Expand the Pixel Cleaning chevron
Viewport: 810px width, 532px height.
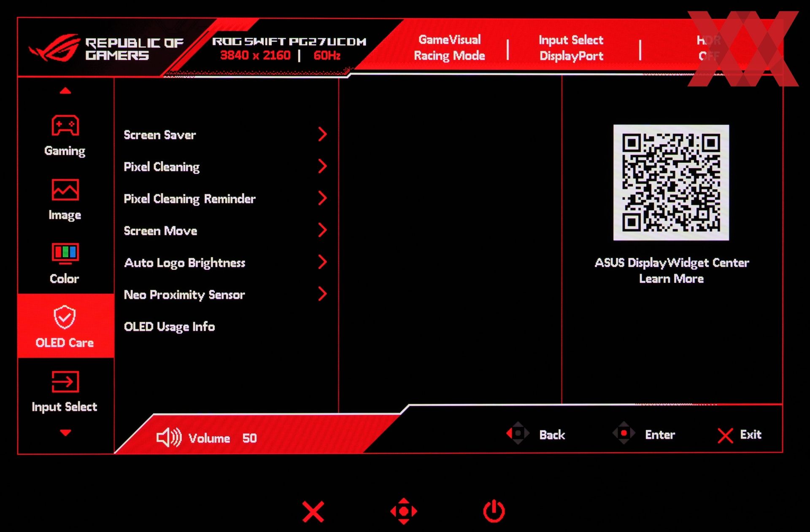click(323, 166)
